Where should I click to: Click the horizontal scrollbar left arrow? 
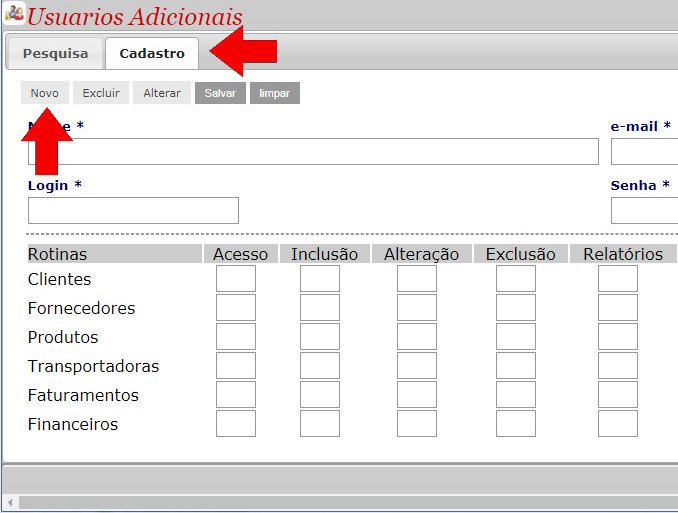[10, 502]
